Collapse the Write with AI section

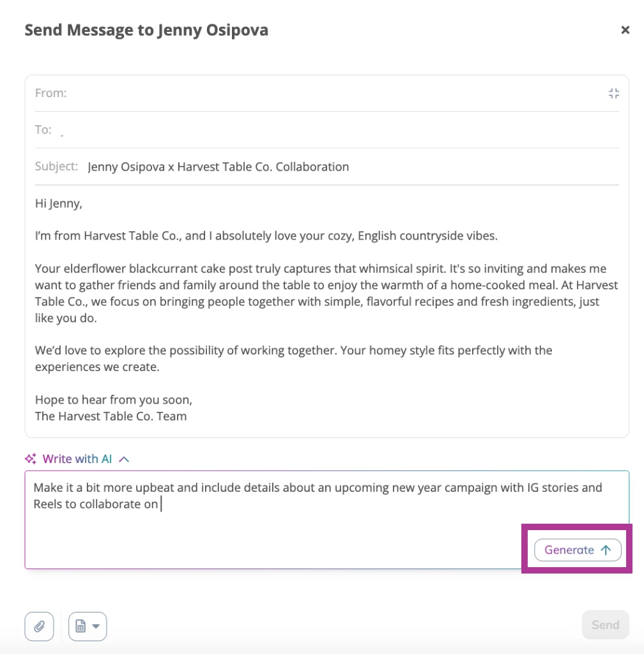[125, 459]
